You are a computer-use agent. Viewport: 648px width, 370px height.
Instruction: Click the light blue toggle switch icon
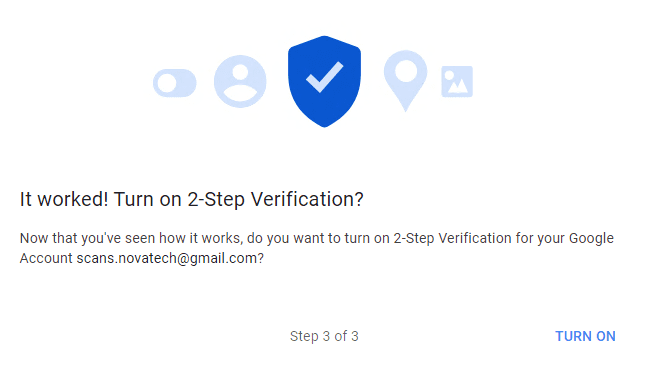(175, 83)
